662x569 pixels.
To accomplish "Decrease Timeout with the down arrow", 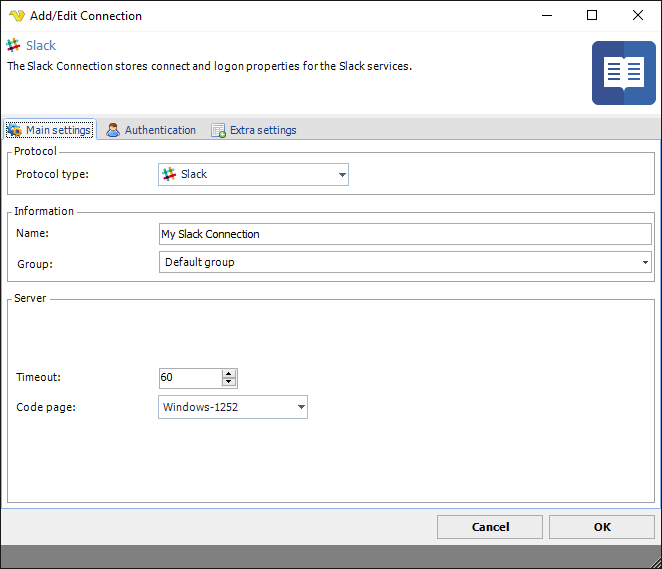I will [229, 382].
